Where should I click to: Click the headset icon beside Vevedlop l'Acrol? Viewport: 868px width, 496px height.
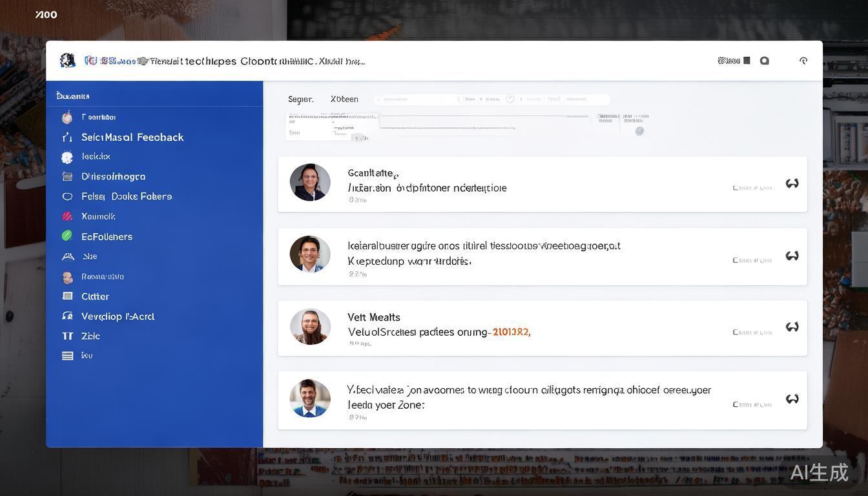coord(67,316)
